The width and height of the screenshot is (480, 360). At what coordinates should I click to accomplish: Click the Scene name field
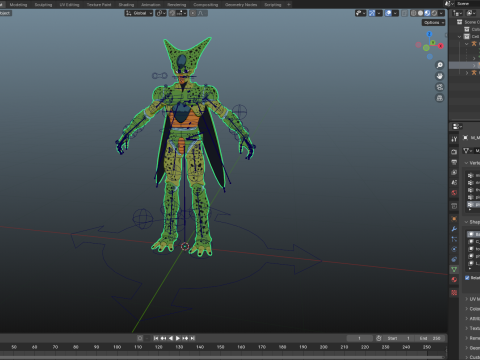pos(468,4)
